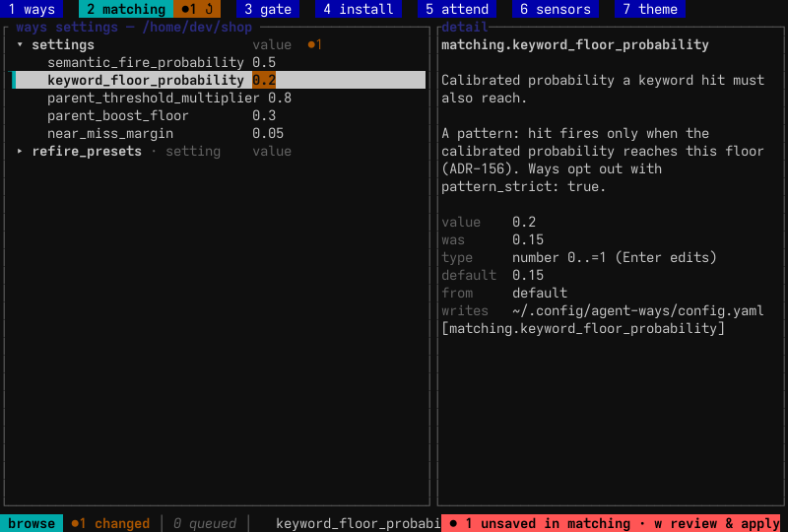Click the ~/.config/agent-ways/config.yaml path

tap(637, 310)
